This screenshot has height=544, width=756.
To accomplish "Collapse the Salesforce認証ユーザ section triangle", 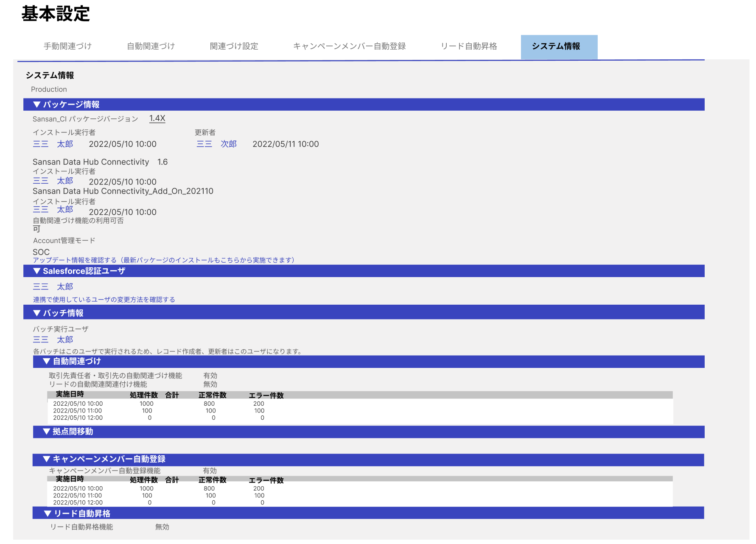I will (x=37, y=271).
